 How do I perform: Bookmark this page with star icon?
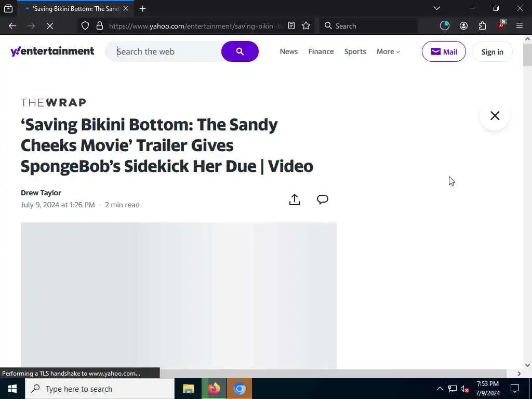[306, 26]
